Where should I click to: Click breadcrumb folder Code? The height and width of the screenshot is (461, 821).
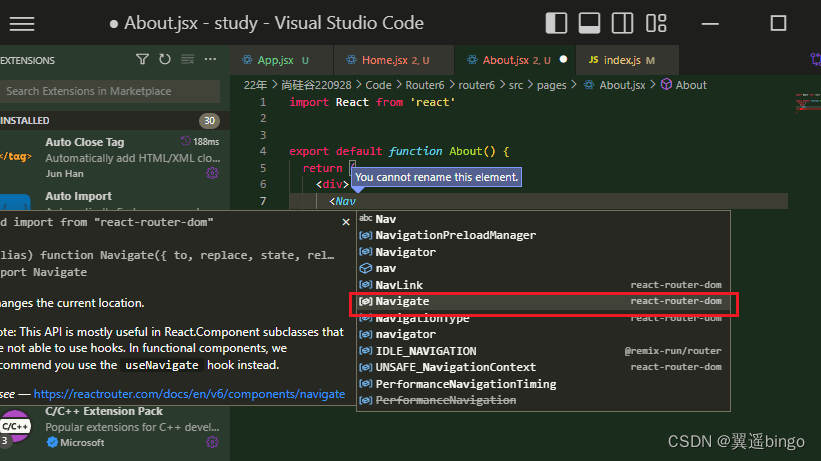coord(378,85)
